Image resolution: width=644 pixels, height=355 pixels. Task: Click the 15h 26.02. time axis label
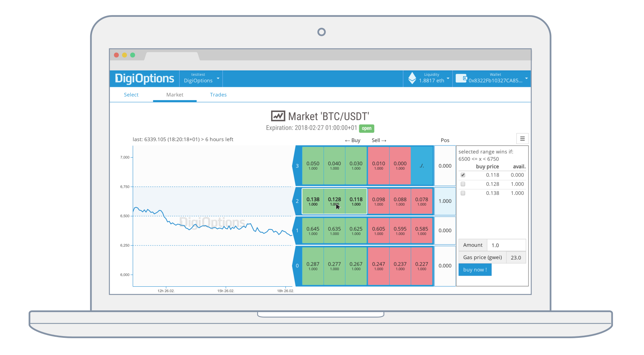[x=226, y=291]
